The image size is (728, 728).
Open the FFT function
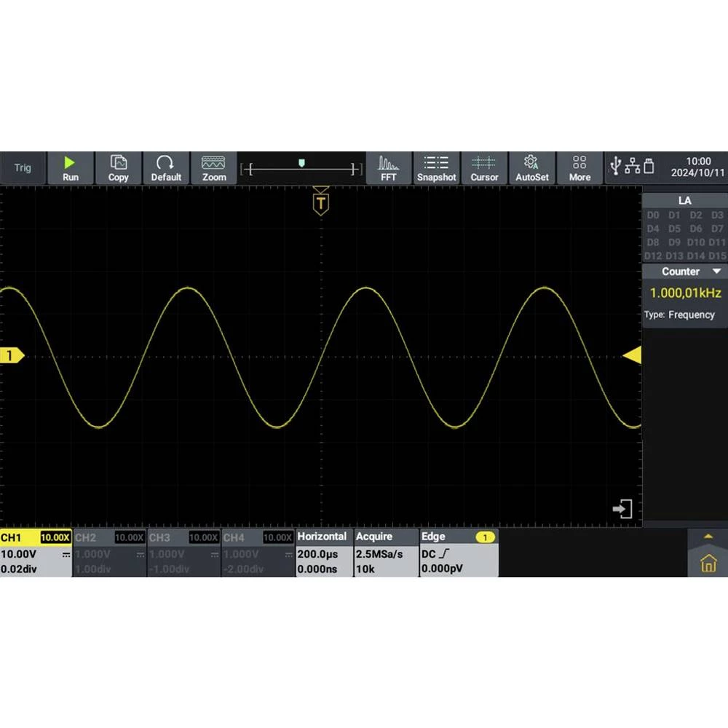389,168
